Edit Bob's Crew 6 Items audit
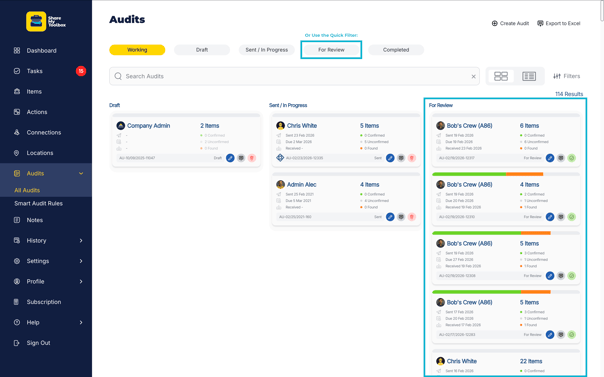This screenshot has height=377, width=604. click(x=550, y=158)
